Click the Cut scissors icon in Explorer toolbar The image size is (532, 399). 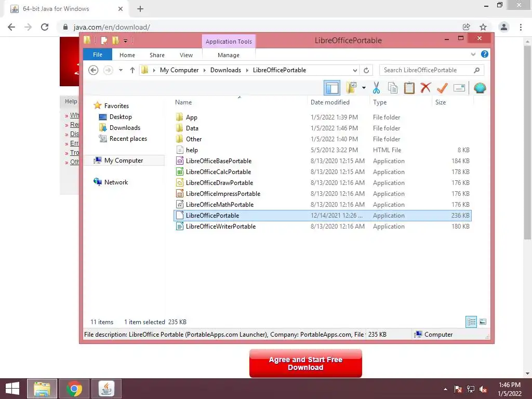point(376,88)
